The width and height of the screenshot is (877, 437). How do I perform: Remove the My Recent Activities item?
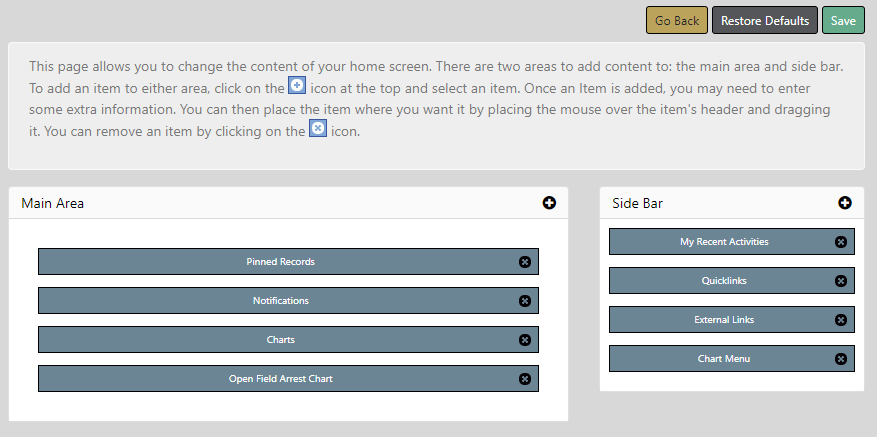pos(840,242)
